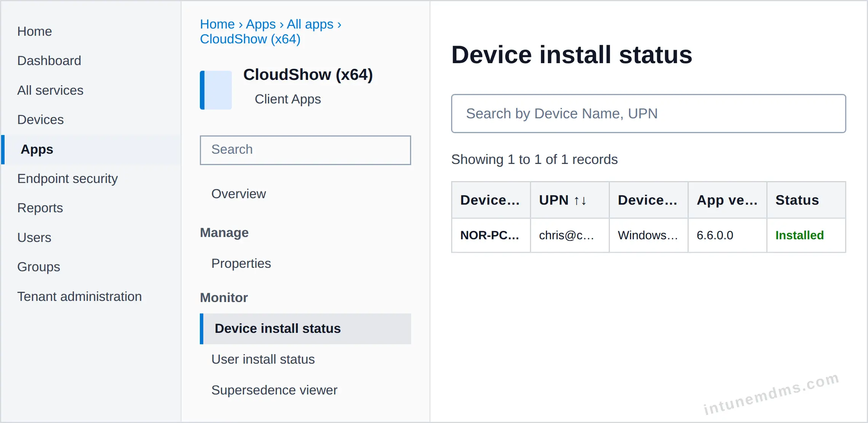This screenshot has width=868, height=423.
Task: Click the Manage section heading
Action: (x=224, y=232)
